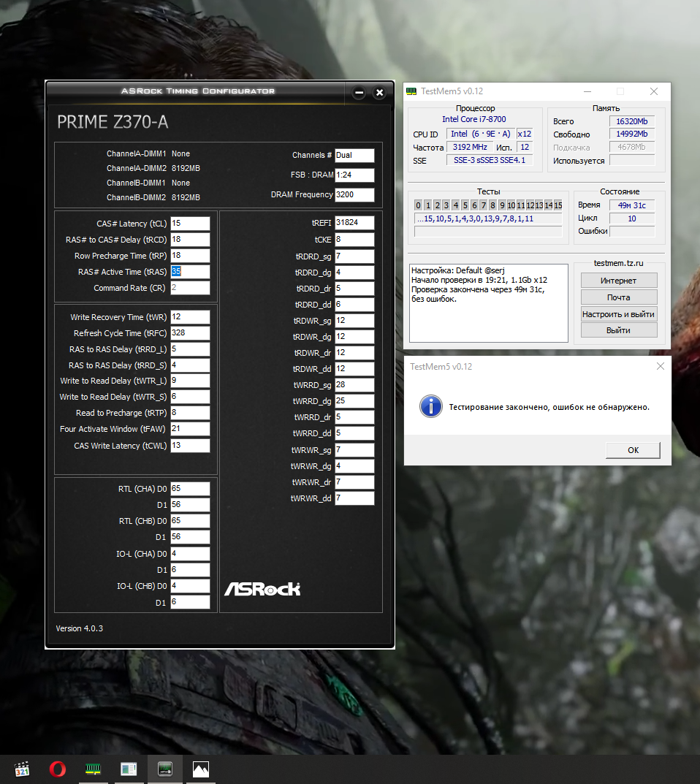700x784 pixels.
Task: Click test number 0 in Тесты row
Action: click(x=419, y=205)
